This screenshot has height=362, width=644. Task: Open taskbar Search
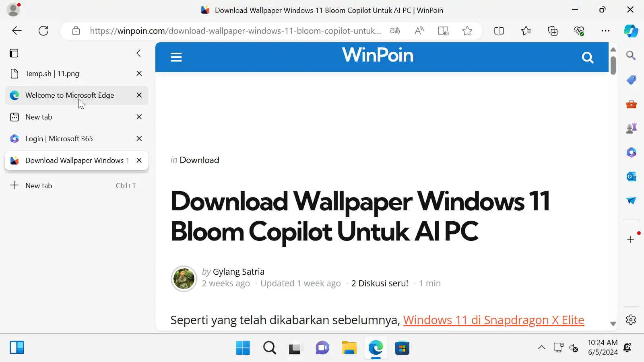click(269, 348)
